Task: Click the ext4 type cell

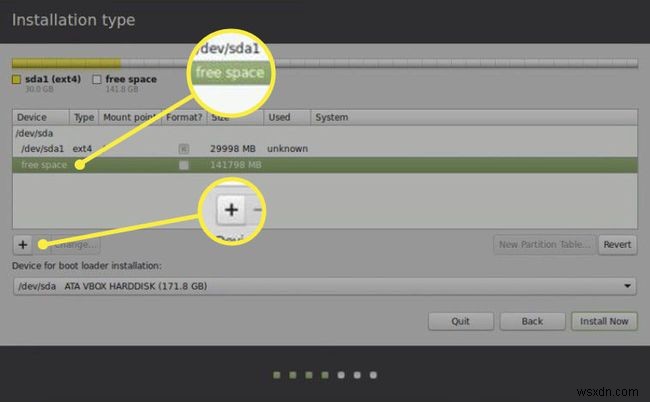Action: (x=82, y=149)
